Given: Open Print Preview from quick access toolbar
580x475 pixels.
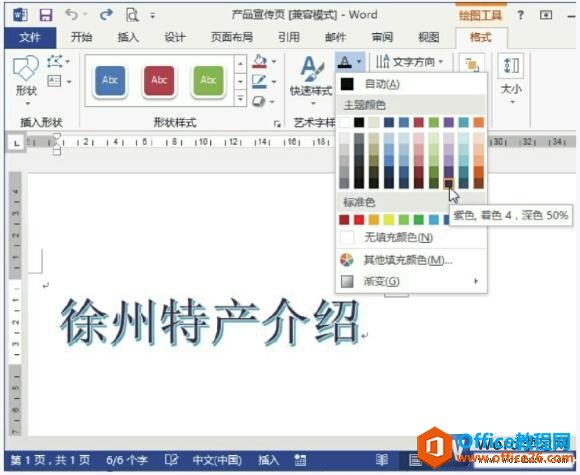Looking at the screenshot, I should [132, 15].
